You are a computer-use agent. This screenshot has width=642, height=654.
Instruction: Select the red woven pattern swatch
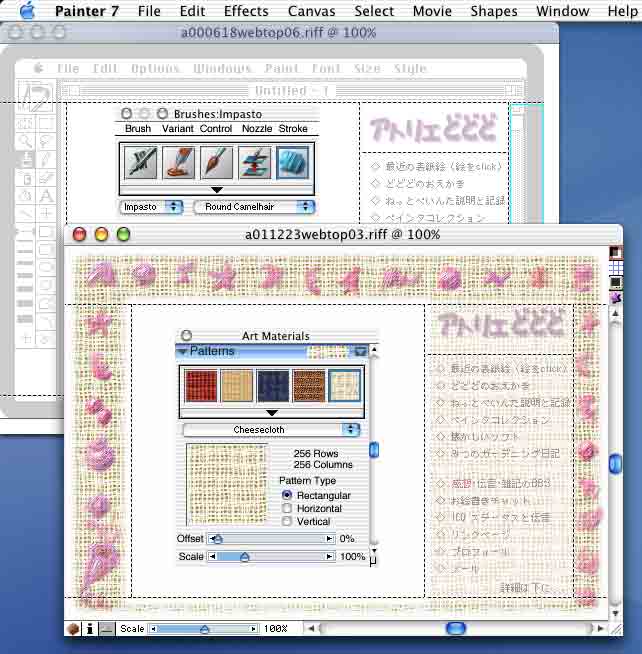point(200,385)
